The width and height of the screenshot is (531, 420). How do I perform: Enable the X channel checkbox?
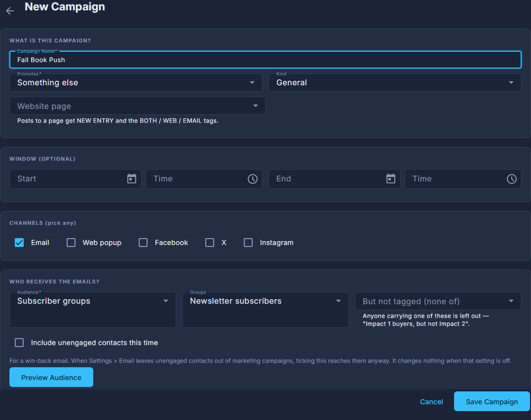(x=210, y=243)
